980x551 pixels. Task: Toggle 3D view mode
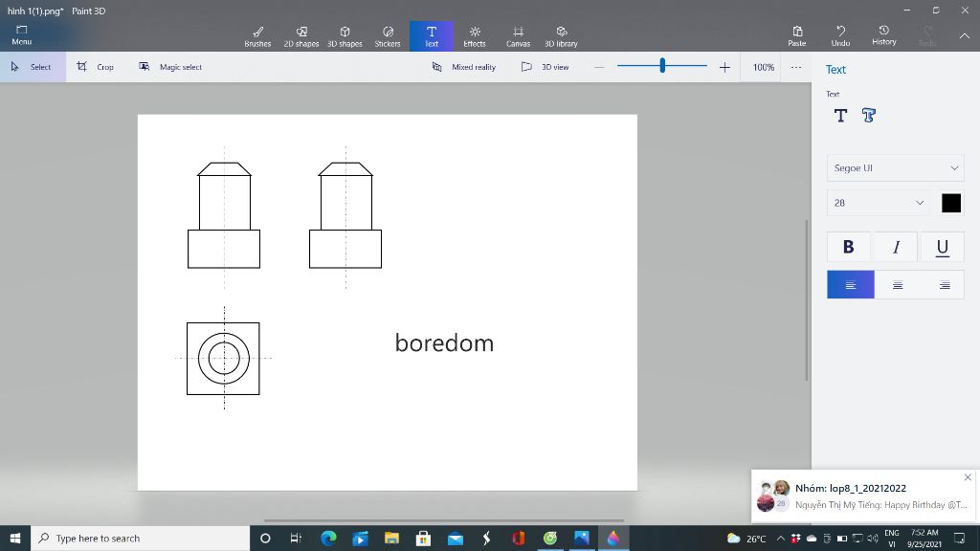[546, 67]
